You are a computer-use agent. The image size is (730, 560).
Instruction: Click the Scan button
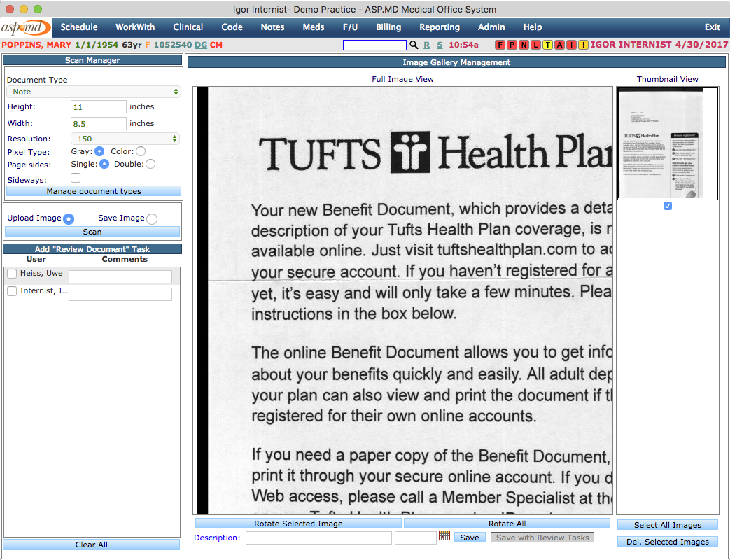click(x=92, y=232)
